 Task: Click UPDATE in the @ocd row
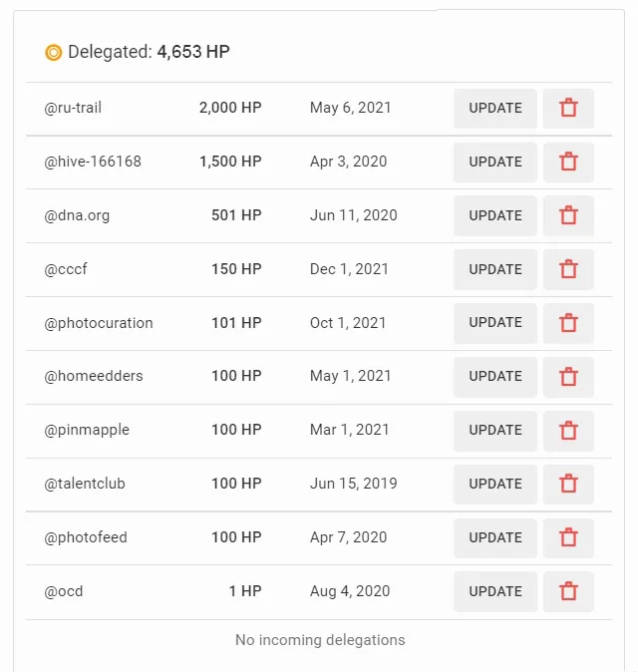(495, 591)
